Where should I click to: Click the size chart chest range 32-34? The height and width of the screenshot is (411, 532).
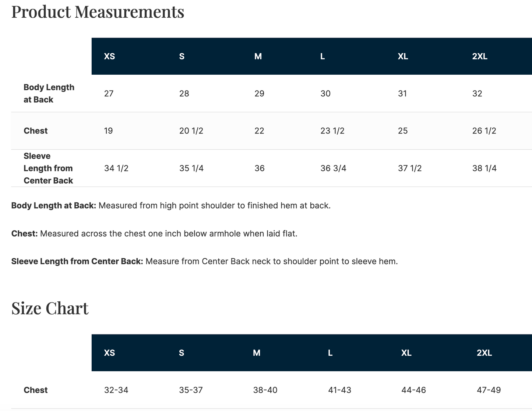pyautogui.click(x=116, y=390)
